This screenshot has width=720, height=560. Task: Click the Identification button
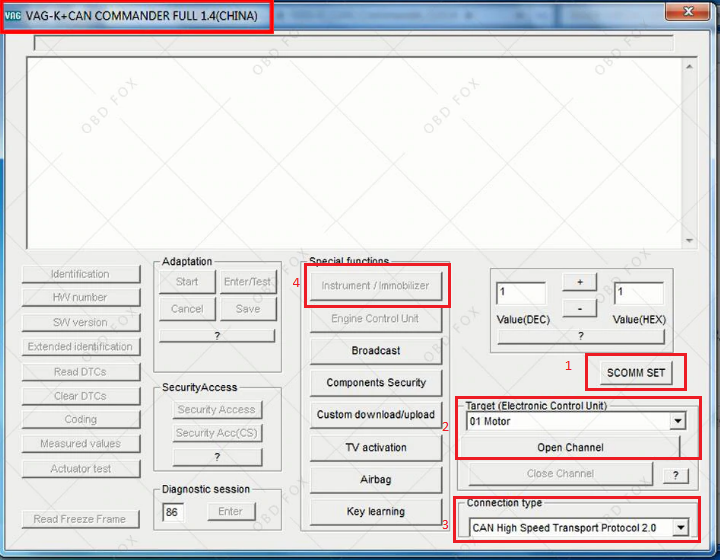81,274
